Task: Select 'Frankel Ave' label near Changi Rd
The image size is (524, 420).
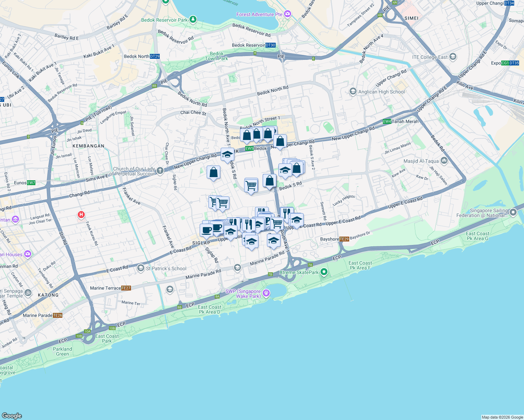Action: coord(131,196)
